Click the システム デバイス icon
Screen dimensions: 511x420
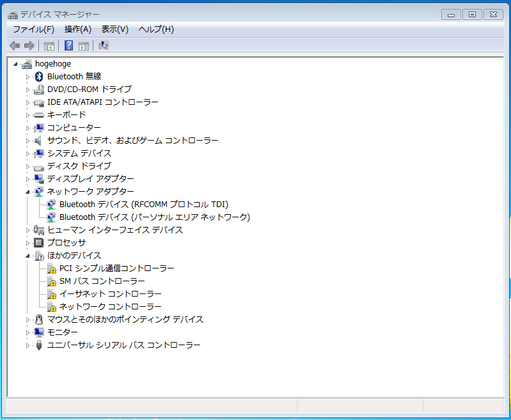39,153
